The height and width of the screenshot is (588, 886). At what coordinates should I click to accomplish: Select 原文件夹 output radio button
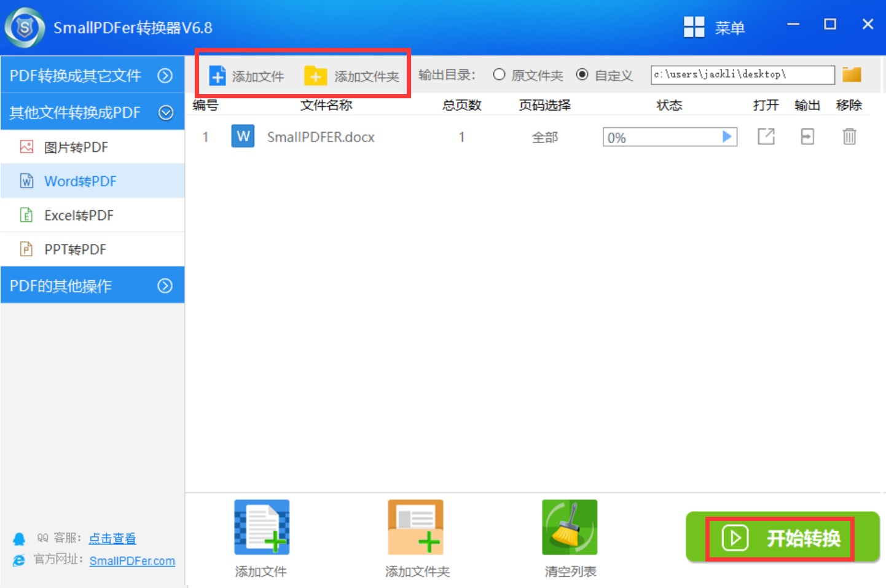(499, 74)
